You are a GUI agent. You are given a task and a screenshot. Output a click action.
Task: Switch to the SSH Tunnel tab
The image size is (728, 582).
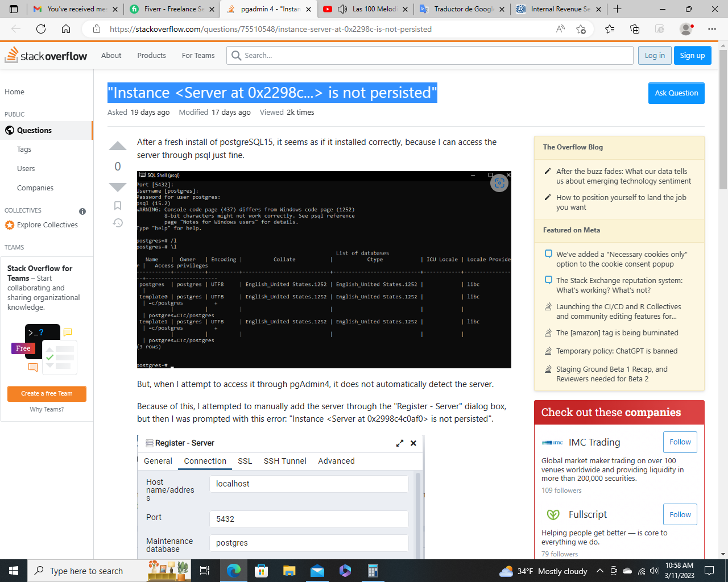coord(284,461)
